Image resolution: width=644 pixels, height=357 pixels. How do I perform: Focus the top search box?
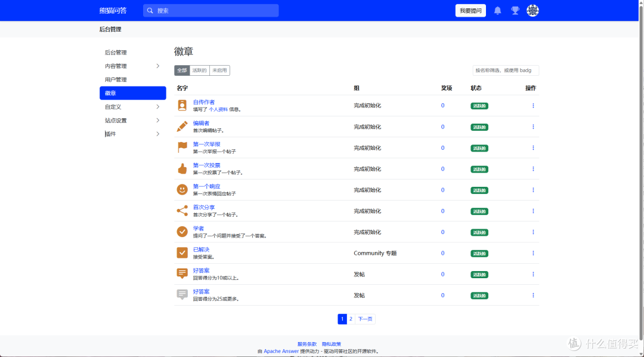click(x=211, y=11)
